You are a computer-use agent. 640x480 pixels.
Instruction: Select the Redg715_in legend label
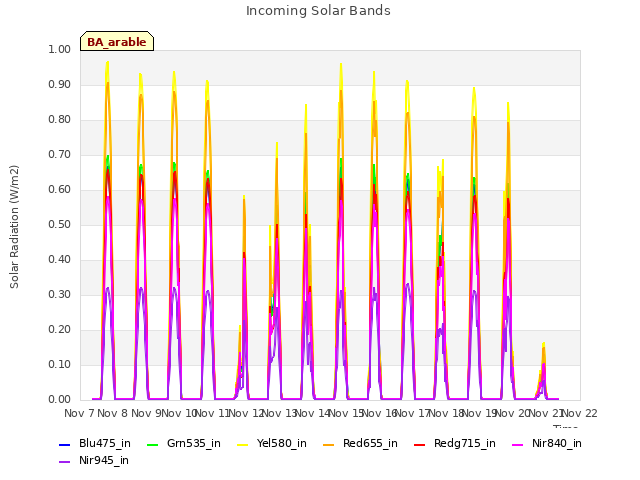[x=465, y=443]
